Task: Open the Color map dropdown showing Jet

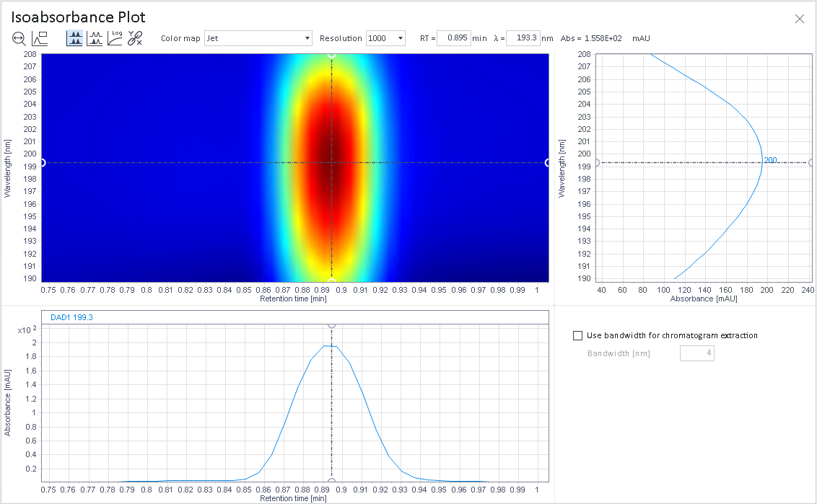Action: tap(258, 38)
